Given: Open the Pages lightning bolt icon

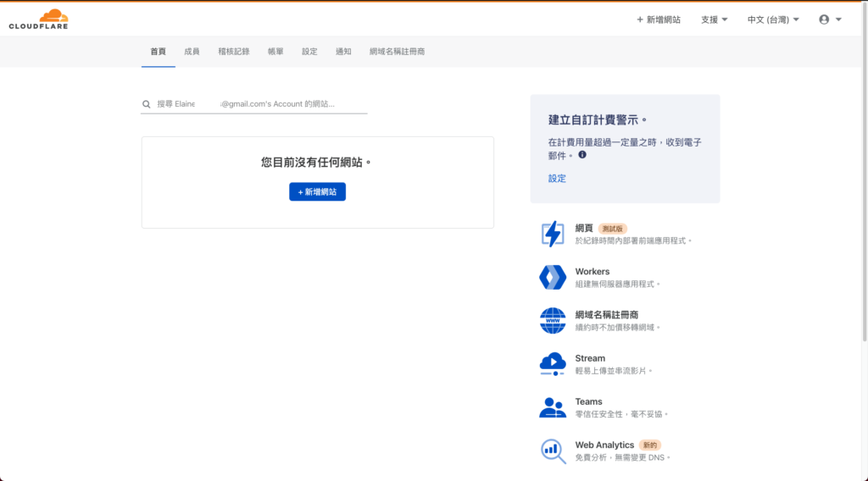Looking at the screenshot, I should click(x=553, y=234).
